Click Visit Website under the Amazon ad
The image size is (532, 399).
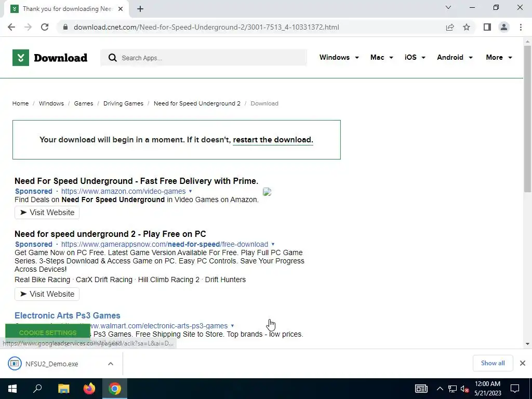tap(47, 212)
